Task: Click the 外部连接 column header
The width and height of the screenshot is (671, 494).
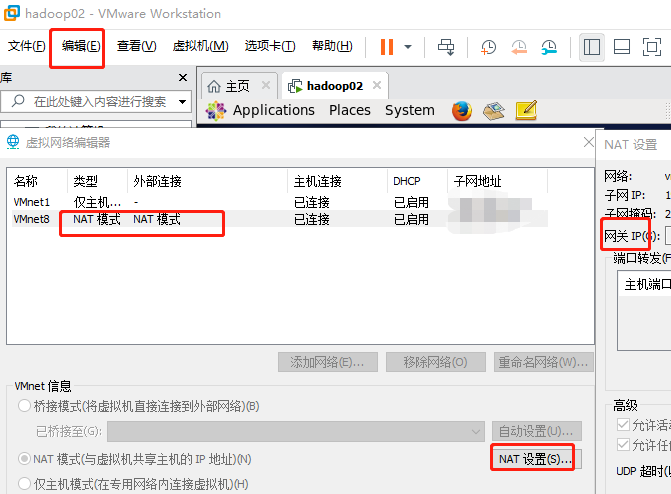Action: click(208, 182)
